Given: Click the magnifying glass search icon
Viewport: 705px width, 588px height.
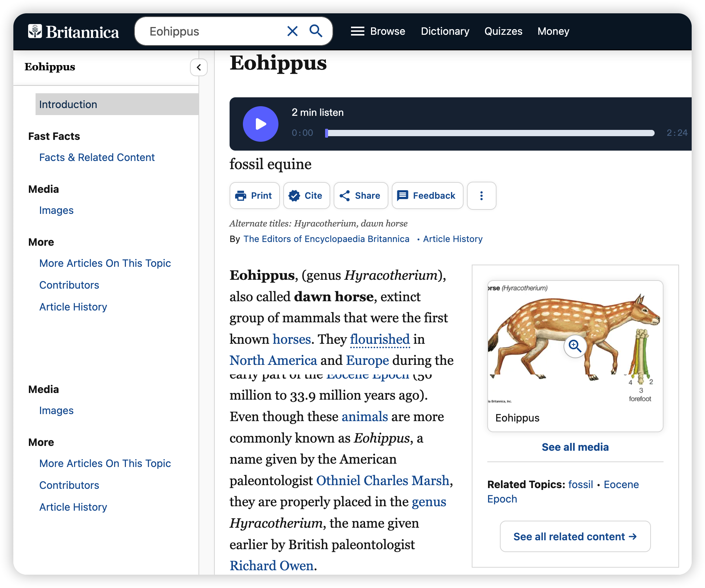Looking at the screenshot, I should pyautogui.click(x=316, y=31).
